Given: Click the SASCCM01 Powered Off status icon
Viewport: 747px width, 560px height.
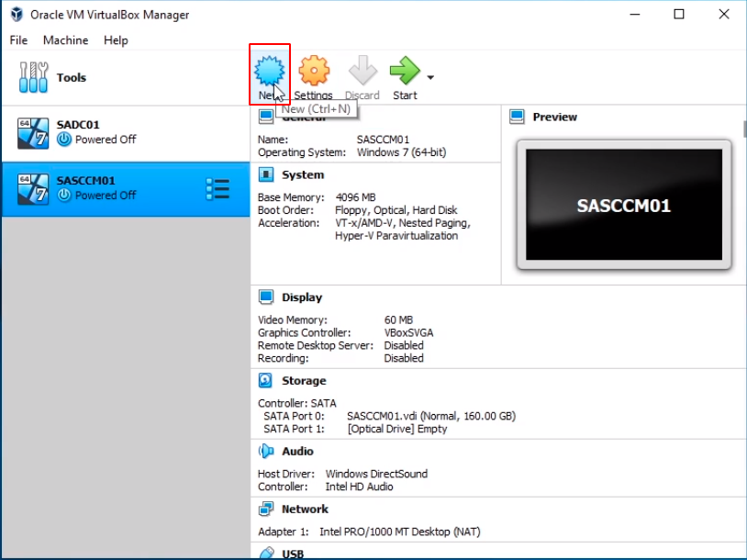Looking at the screenshot, I should [64, 196].
